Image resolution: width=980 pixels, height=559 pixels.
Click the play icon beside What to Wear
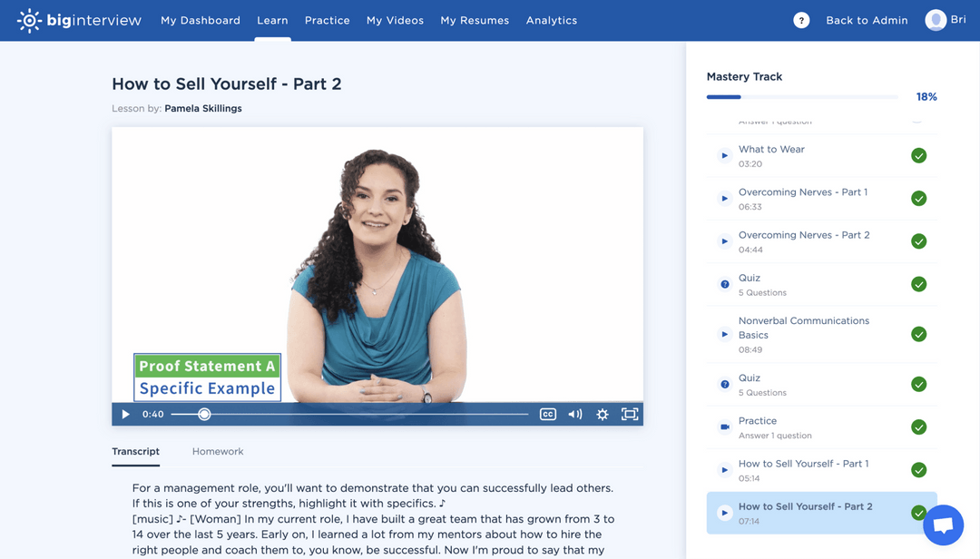pyautogui.click(x=723, y=155)
